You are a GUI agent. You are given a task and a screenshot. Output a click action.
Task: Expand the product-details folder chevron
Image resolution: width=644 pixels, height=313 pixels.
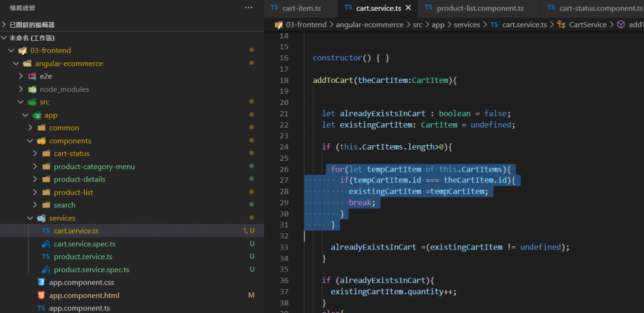pos(35,179)
